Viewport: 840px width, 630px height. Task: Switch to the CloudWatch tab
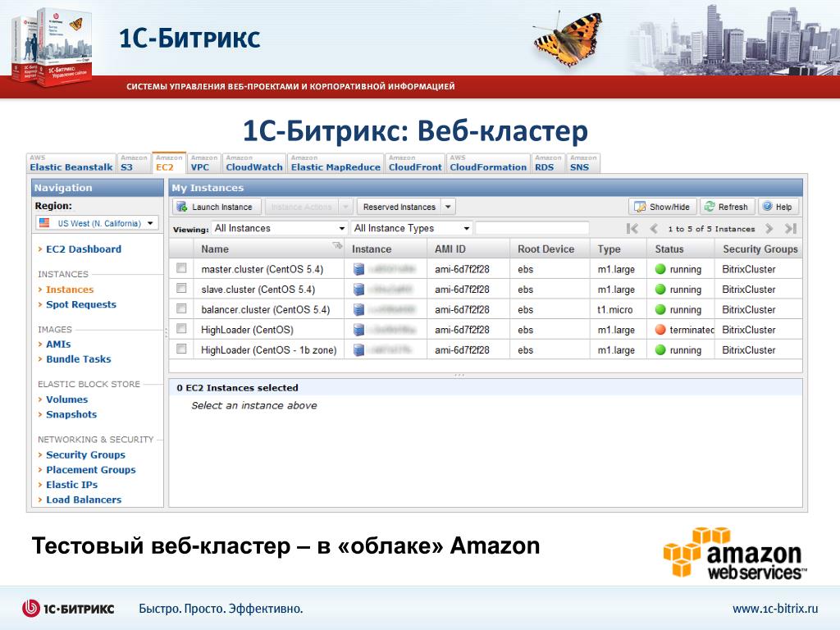tap(254, 163)
